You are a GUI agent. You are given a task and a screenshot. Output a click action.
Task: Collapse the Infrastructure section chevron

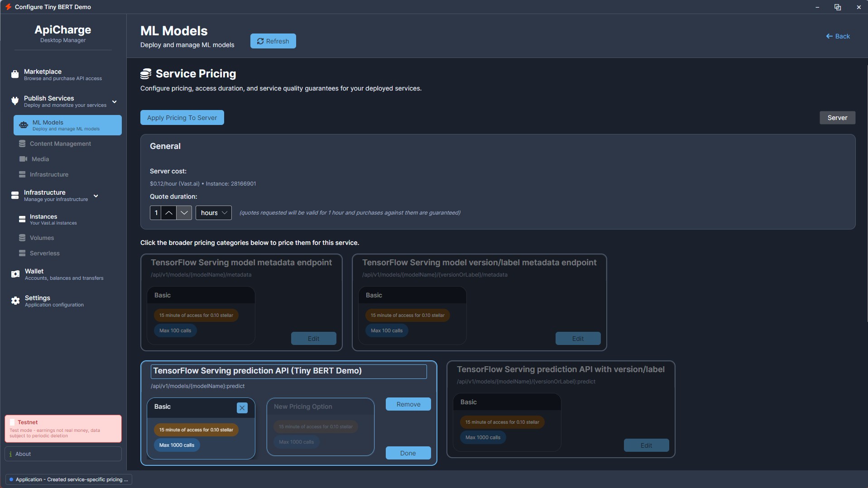pos(96,196)
